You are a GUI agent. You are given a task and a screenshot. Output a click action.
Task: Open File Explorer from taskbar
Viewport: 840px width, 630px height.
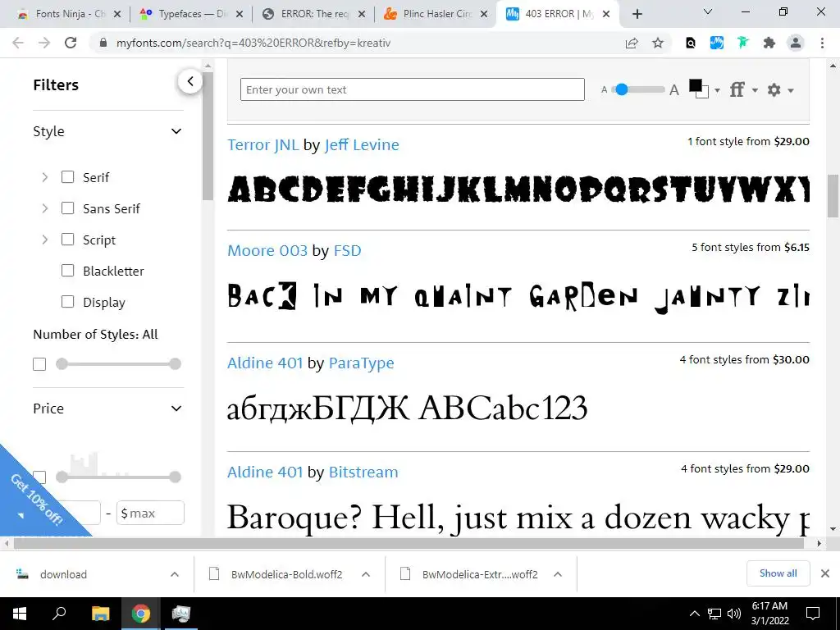100,614
